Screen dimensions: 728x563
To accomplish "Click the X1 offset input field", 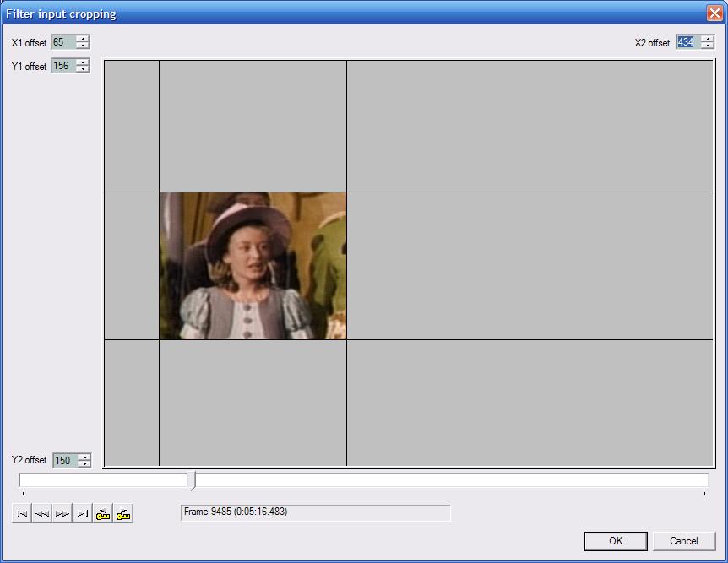I will 64,42.
